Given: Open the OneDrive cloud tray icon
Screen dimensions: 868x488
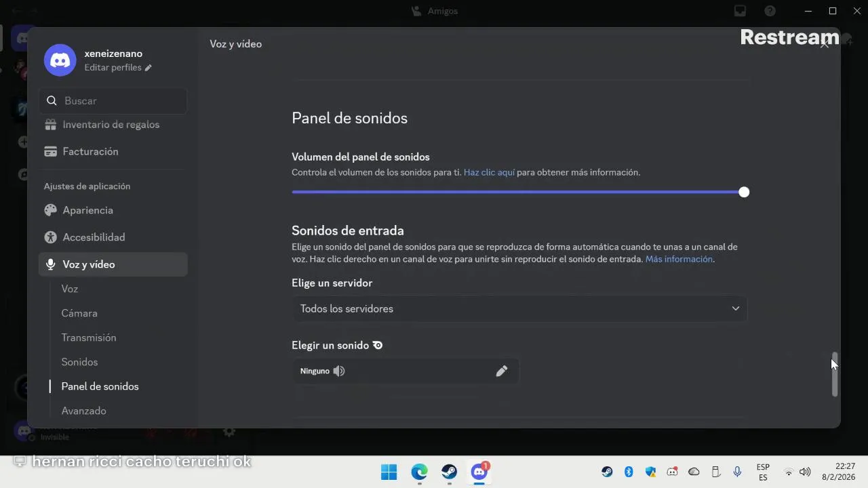Looking at the screenshot, I should click(694, 472).
